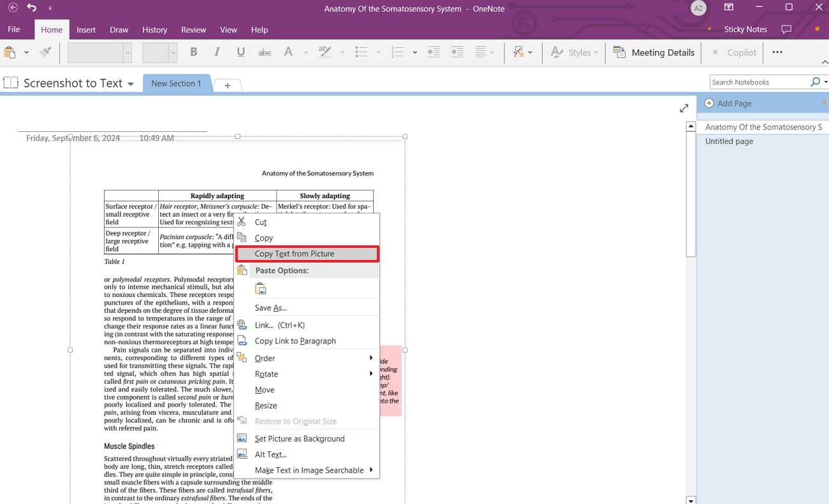Switch to the View ribbon tab
This screenshot has height=504, width=829.
pos(228,29)
